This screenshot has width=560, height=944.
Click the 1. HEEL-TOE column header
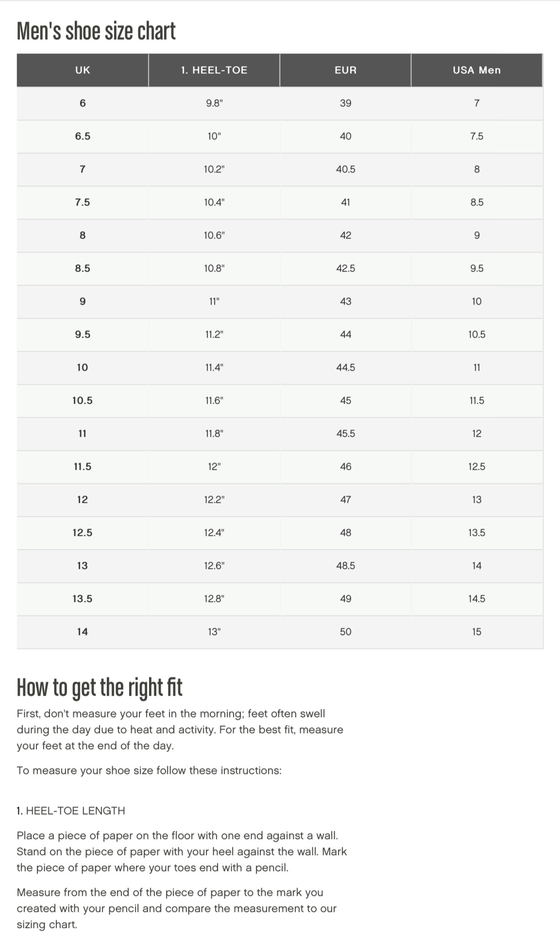click(214, 70)
